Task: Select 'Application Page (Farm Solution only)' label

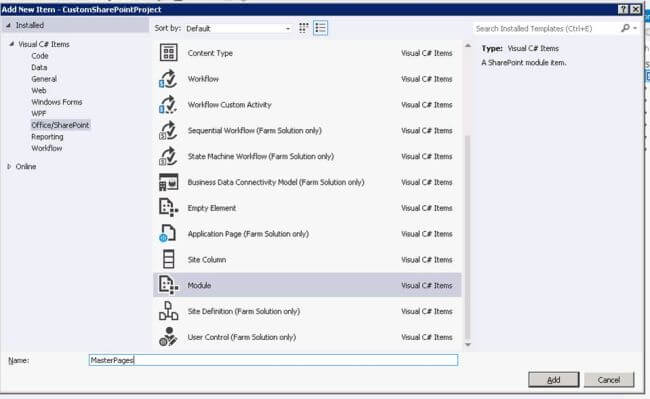Action: click(248, 234)
